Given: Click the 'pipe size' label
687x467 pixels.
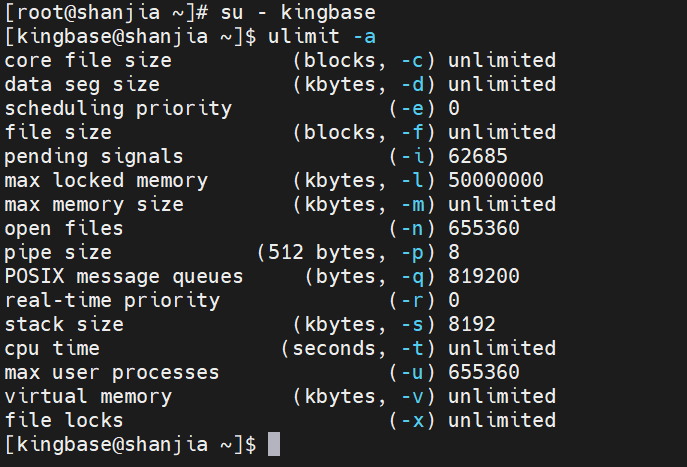Looking at the screenshot, I should [x=58, y=253].
